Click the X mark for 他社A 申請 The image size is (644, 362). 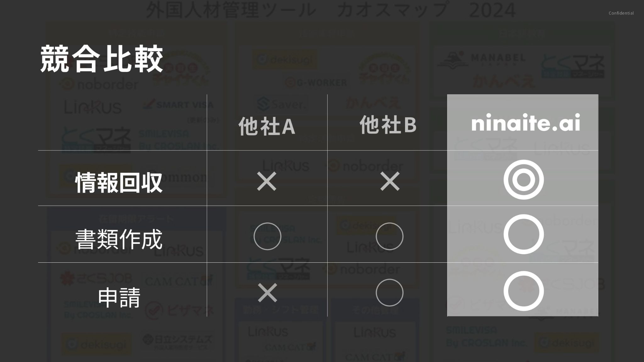tap(267, 293)
